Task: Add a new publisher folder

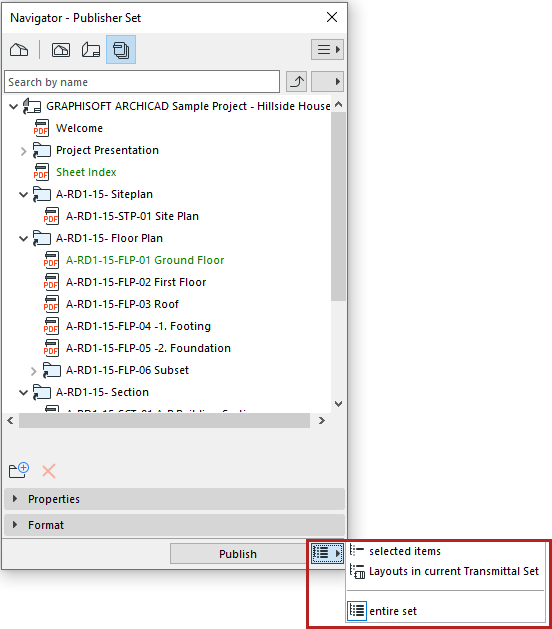Action: point(18,471)
